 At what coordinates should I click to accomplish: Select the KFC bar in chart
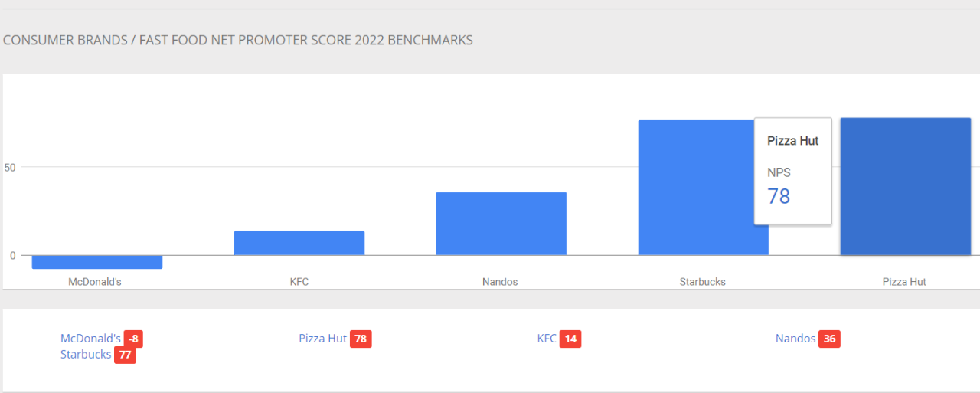(x=299, y=243)
